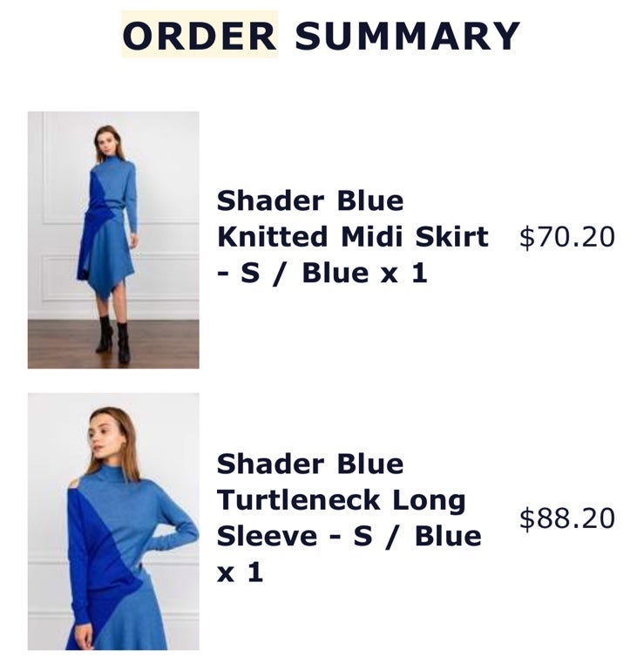This screenshot has height=657, width=644.
Task: Click the 'Knitted Midi Skirt' text line
Action: 353,236
